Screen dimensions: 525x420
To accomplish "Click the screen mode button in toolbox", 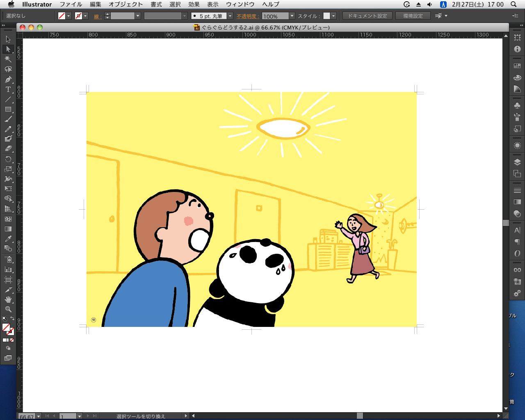I will (8, 358).
